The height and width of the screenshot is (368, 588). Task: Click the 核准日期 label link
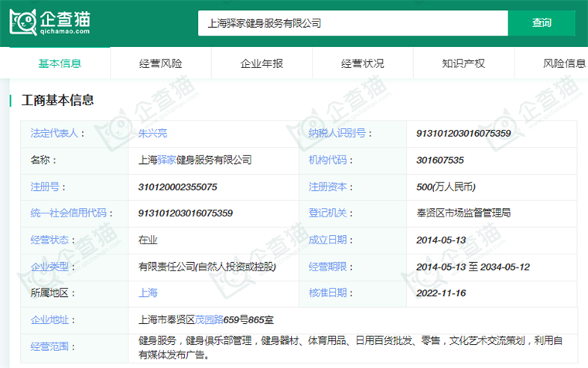(328, 293)
